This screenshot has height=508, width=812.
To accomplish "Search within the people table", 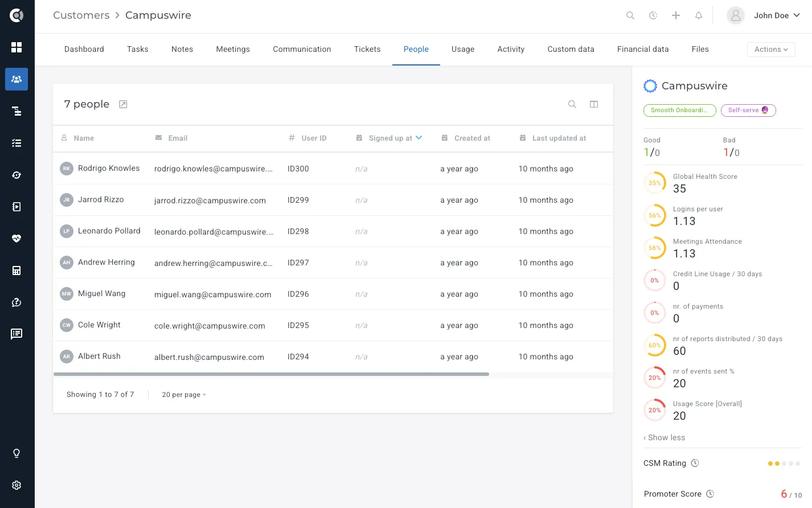I will 572,104.
